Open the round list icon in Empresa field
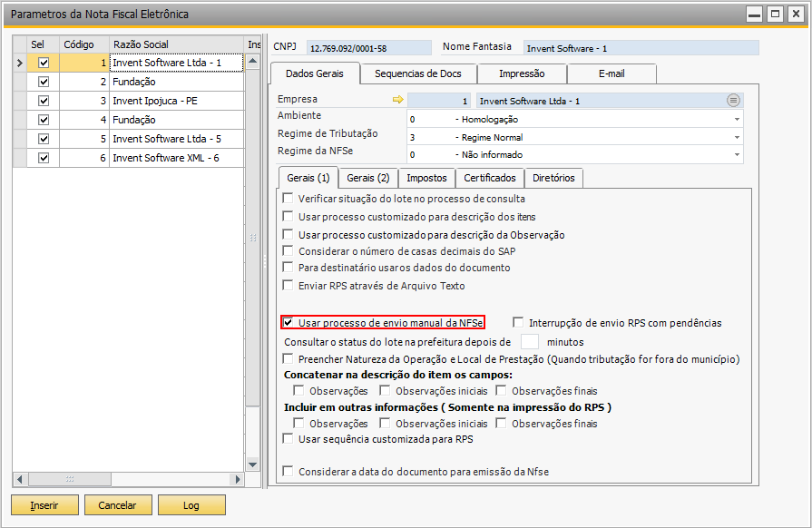This screenshot has height=528, width=812. 733,101
